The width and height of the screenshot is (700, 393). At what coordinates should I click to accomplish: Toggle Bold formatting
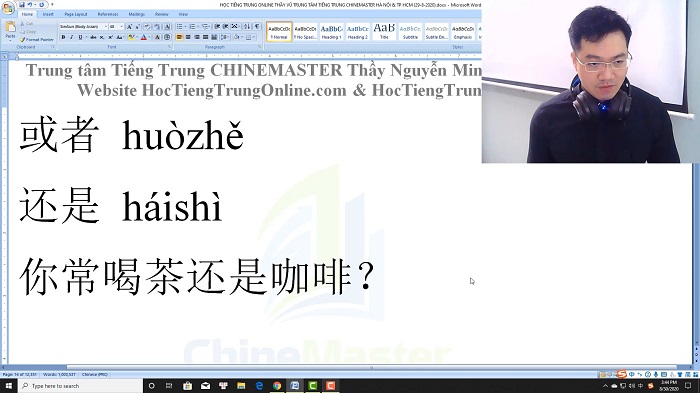coord(63,37)
